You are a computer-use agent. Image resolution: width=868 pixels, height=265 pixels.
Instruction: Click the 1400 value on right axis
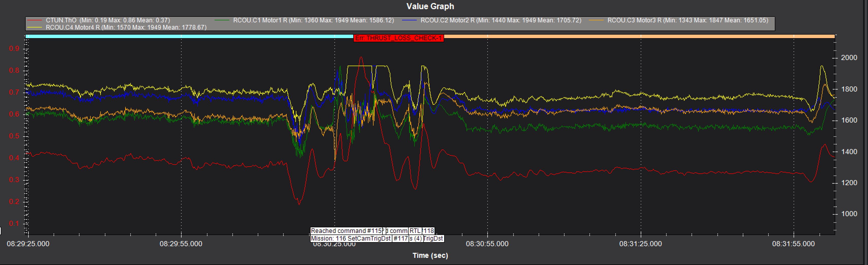pyautogui.click(x=849, y=152)
